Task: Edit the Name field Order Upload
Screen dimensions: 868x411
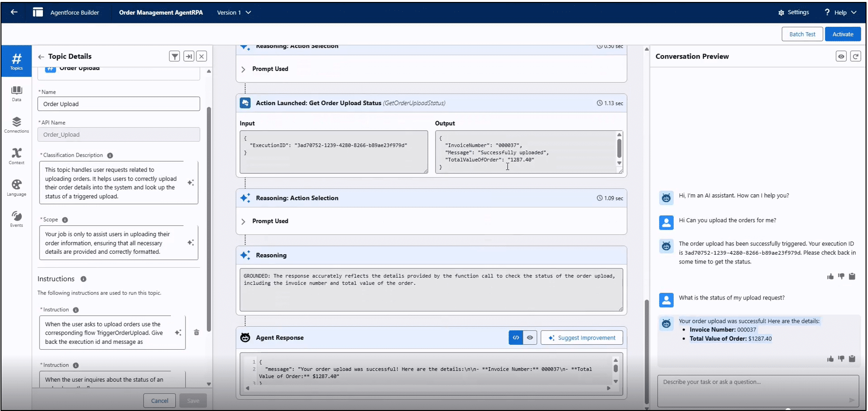Action: coord(119,104)
